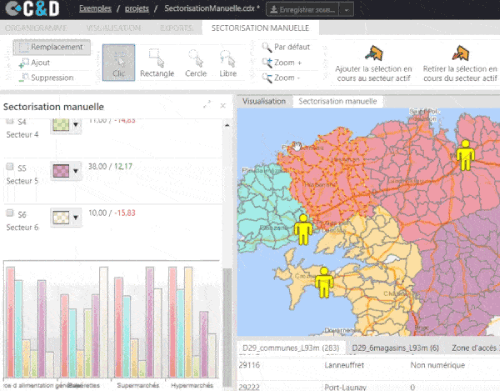The height and width of the screenshot is (391, 500).
Task: Open the EXPORTS ribbon tab
Action: [176, 28]
